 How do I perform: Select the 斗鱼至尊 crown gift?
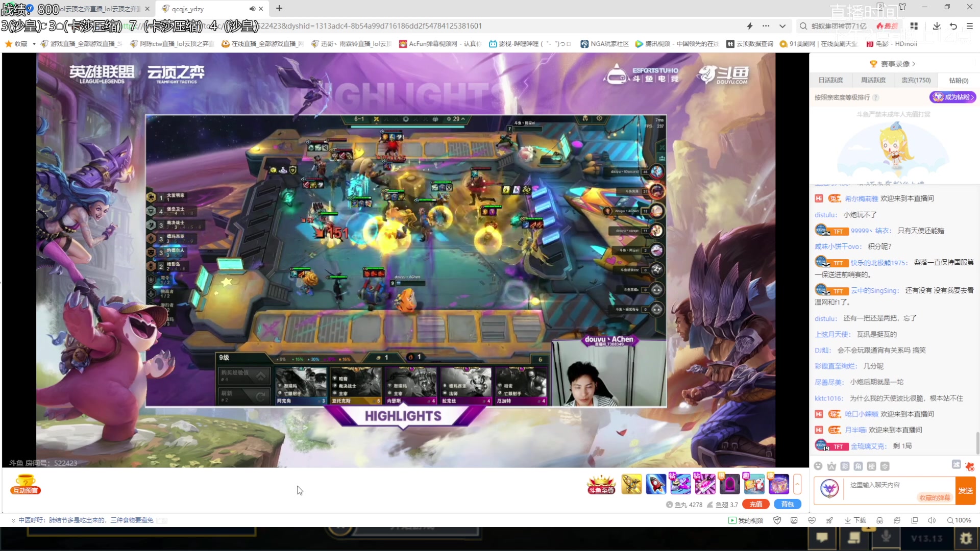tap(601, 484)
